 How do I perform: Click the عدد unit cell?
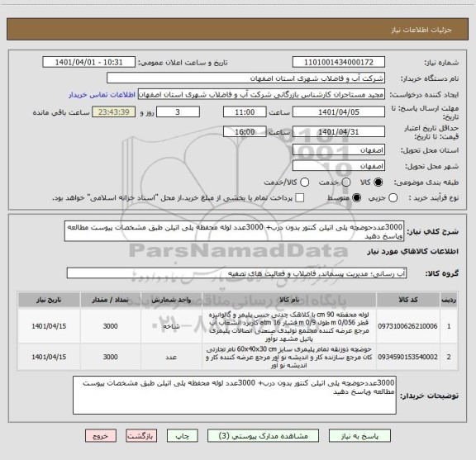click(171, 357)
